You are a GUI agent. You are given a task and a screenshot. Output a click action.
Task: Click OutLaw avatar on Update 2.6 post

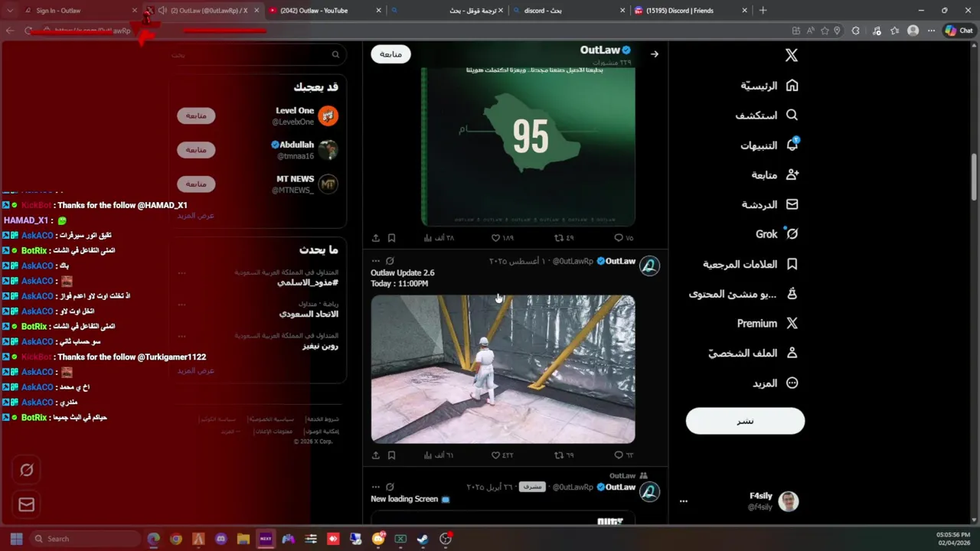tap(649, 266)
